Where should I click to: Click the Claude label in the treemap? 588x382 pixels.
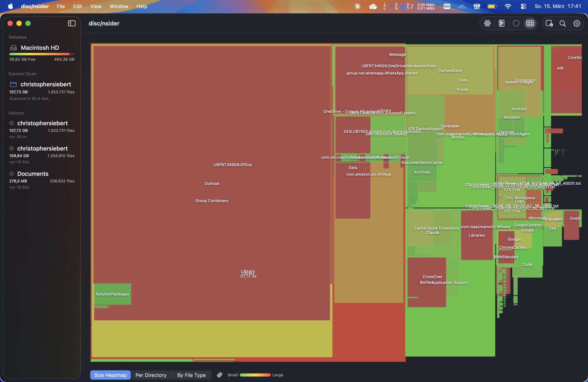pyautogui.click(x=433, y=233)
